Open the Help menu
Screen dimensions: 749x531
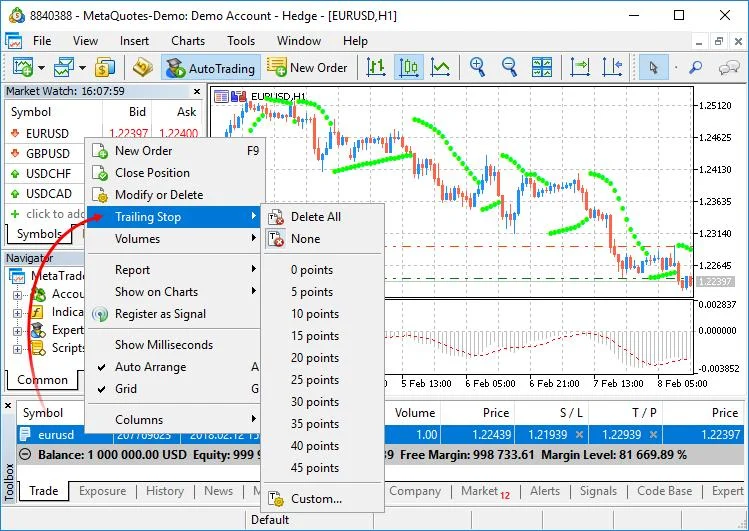[355, 41]
